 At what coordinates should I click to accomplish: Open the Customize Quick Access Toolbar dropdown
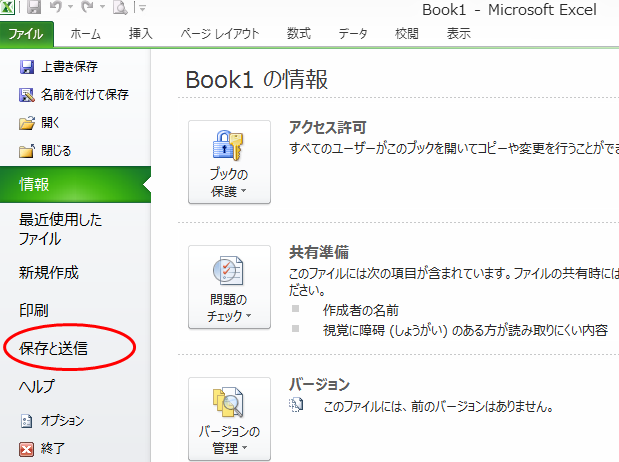[x=142, y=7]
